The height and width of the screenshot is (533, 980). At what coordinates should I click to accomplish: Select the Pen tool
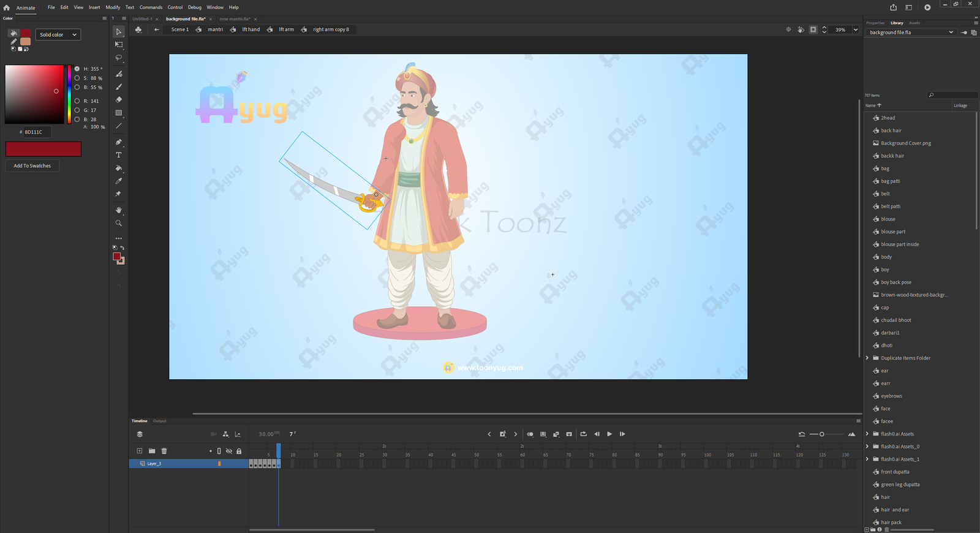tap(119, 142)
